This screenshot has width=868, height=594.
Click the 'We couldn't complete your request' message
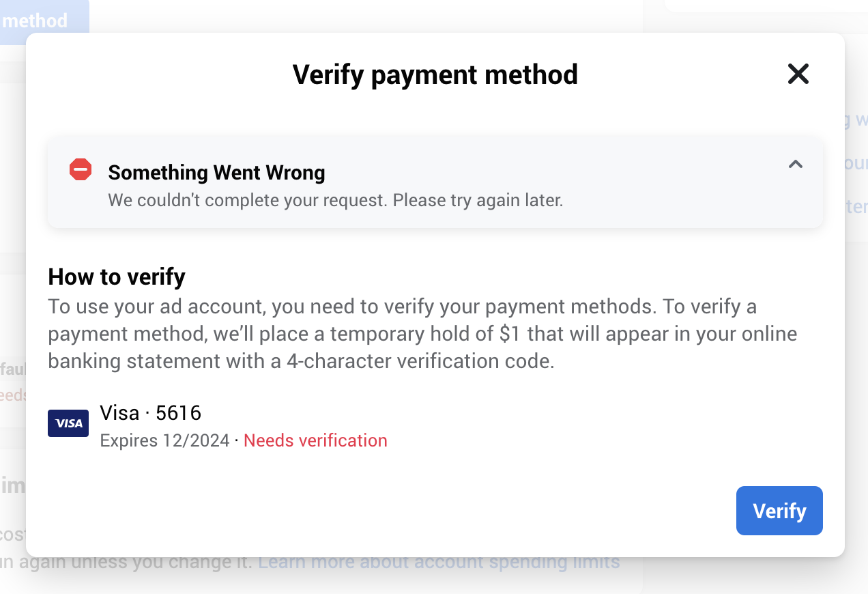pos(248,201)
